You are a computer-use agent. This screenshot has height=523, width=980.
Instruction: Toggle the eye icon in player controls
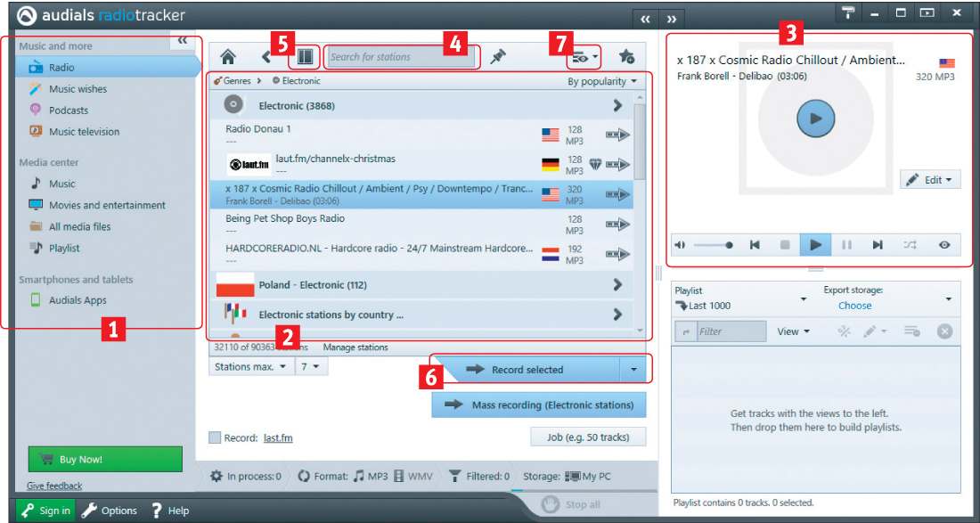(943, 245)
